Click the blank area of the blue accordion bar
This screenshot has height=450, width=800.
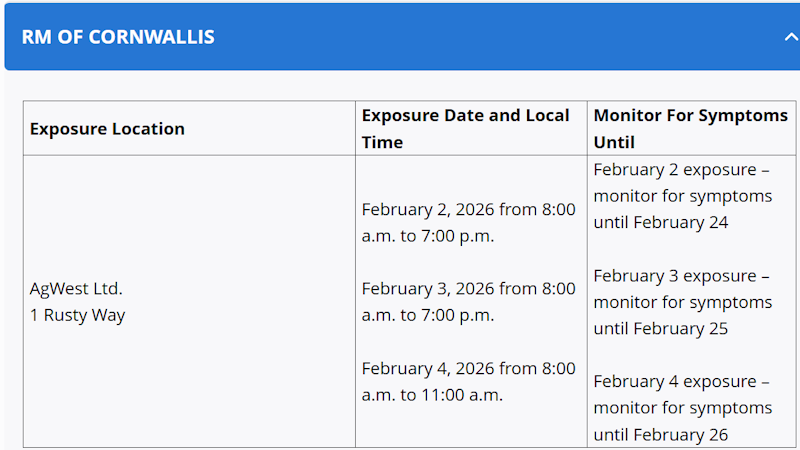pyautogui.click(x=500, y=38)
